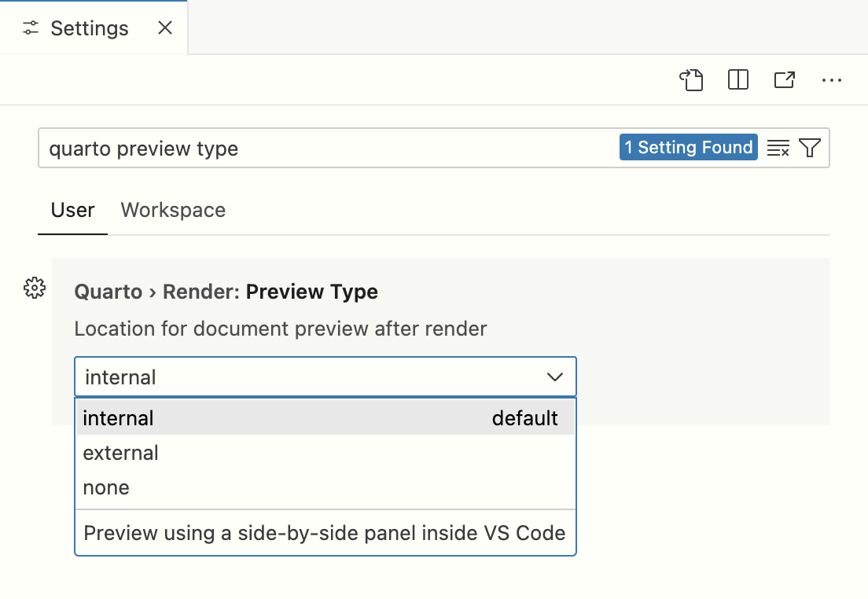
Task: Close the Settings tab
Action: (164, 28)
